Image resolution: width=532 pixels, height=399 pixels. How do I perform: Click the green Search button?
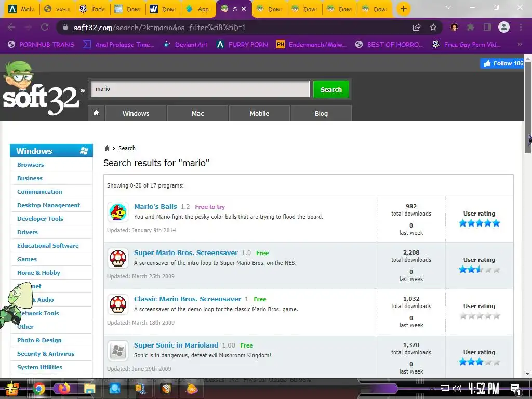point(331,89)
